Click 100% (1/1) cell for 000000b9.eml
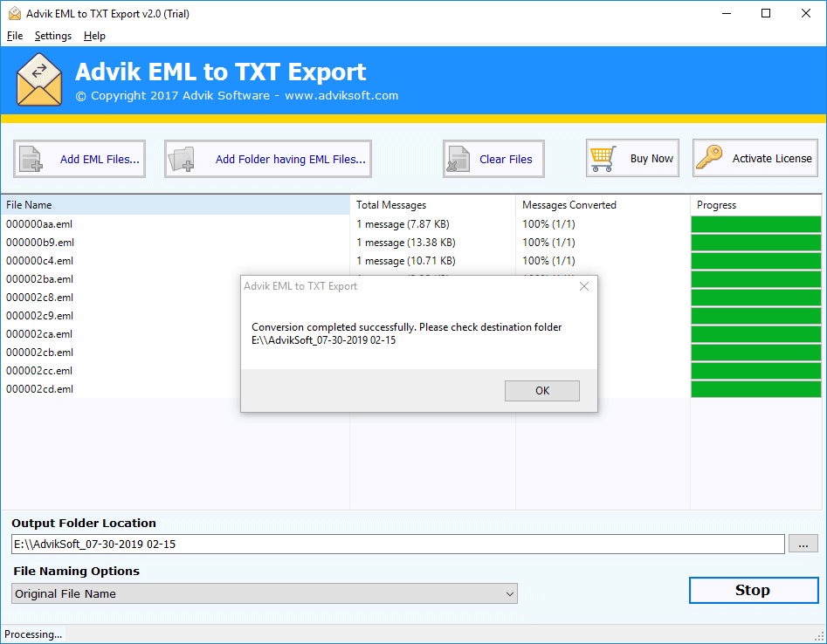The width and height of the screenshot is (827, 644). pos(548,243)
